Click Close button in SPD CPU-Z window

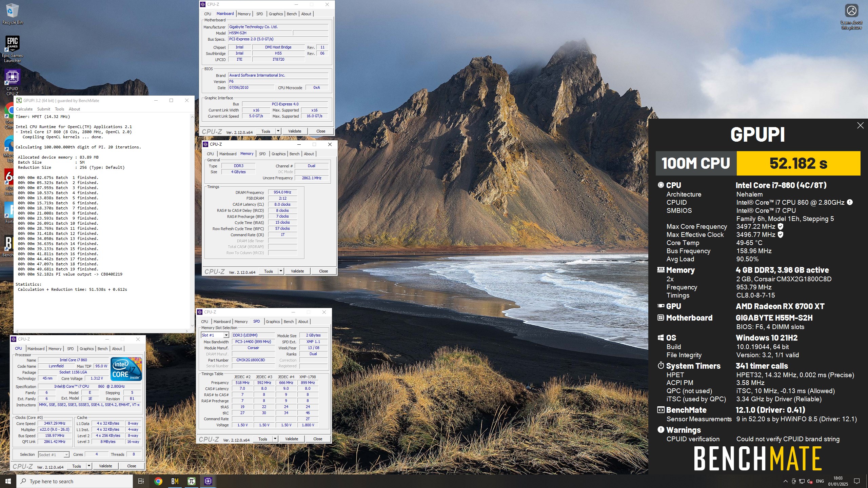point(317,439)
